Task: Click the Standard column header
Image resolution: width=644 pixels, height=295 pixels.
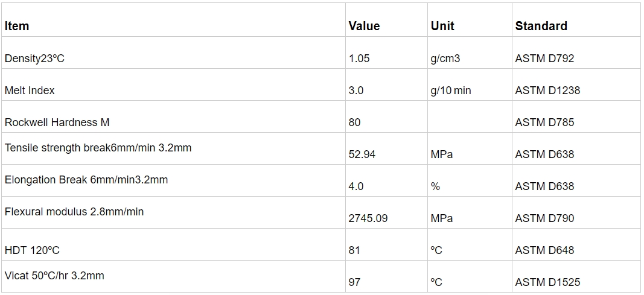Action: [x=541, y=26]
